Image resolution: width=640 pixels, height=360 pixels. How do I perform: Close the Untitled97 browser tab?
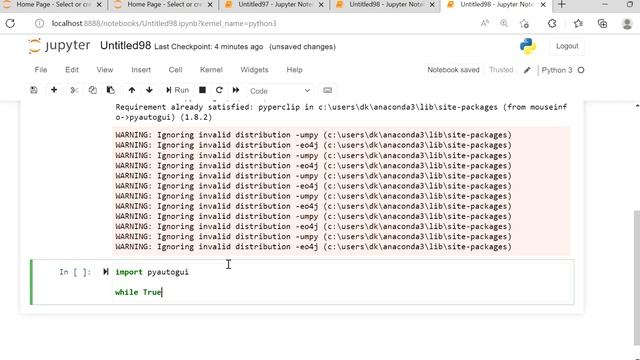tap(321, 4)
